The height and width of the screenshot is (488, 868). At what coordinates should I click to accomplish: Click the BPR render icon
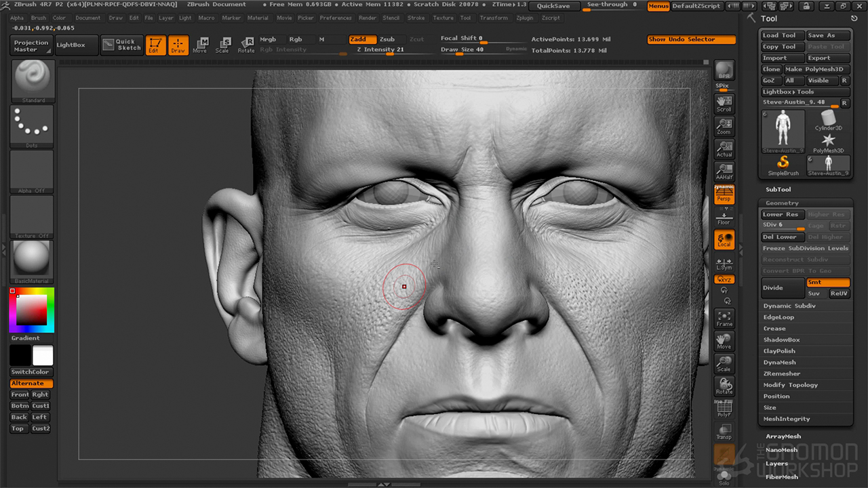pos(724,71)
